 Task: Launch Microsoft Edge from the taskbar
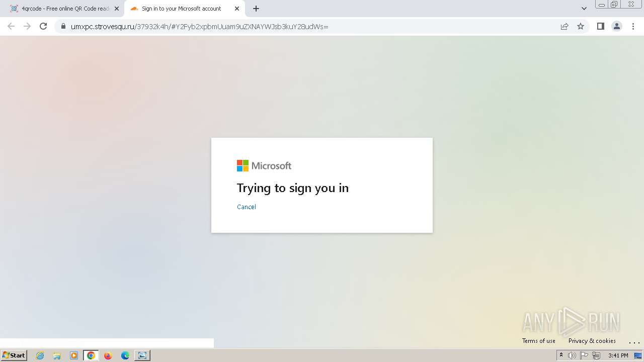(x=125, y=355)
